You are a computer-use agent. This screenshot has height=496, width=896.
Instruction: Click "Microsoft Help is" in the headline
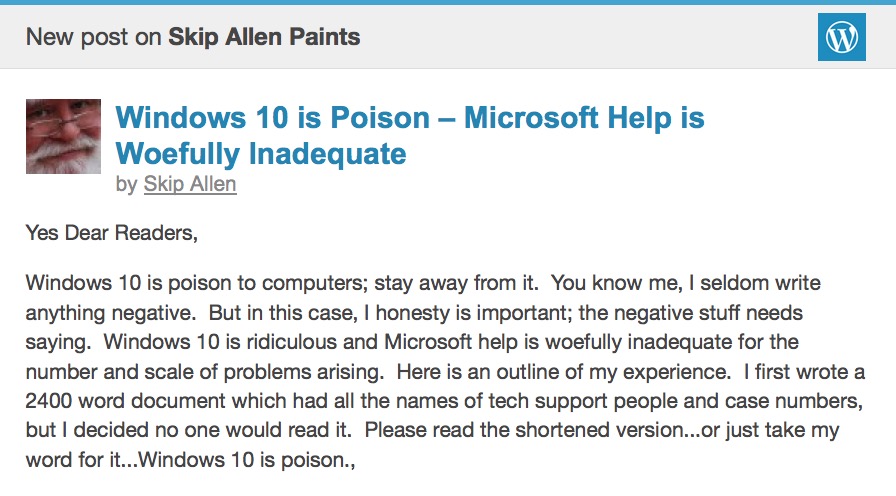point(584,118)
